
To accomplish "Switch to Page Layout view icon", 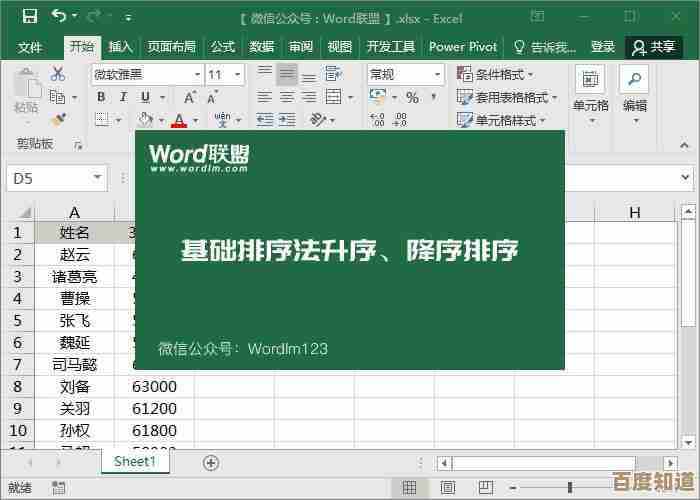I will coord(448,488).
